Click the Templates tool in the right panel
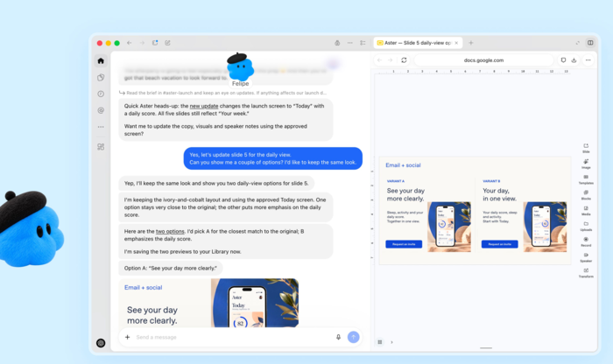This screenshot has width=613, height=364. coord(586,179)
